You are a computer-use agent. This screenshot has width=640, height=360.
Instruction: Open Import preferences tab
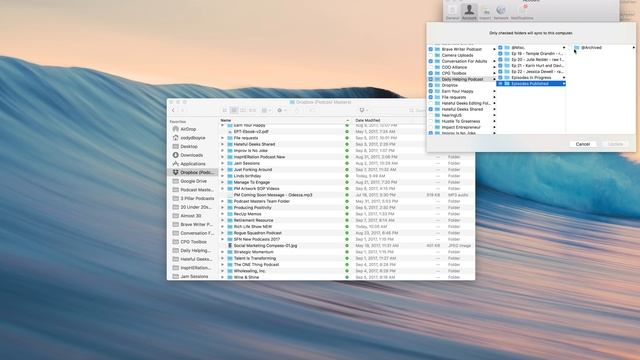coord(485,12)
